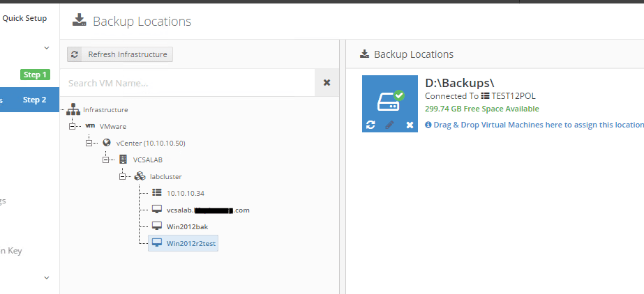
Task: Click the building icon beside VCSALAB
Action: [x=123, y=160]
